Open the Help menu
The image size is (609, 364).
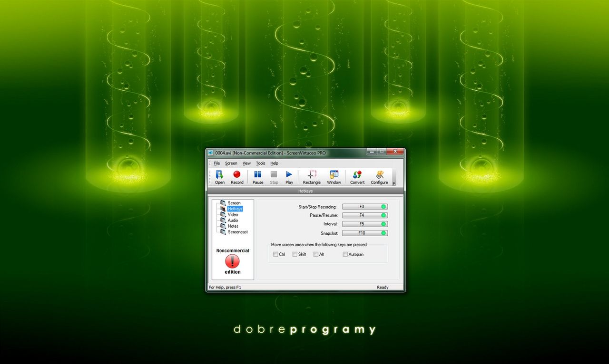[275, 163]
